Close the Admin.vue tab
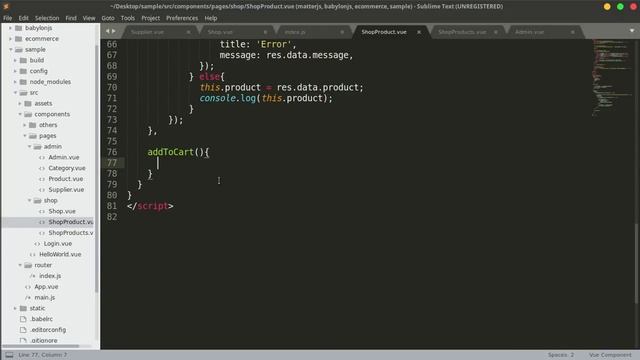Image resolution: width=640 pixels, height=360 pixels. [572, 32]
